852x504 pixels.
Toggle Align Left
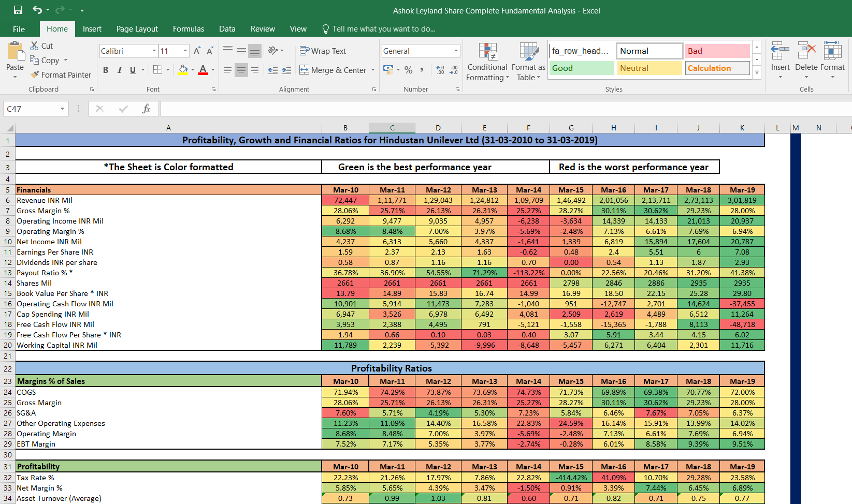click(228, 70)
